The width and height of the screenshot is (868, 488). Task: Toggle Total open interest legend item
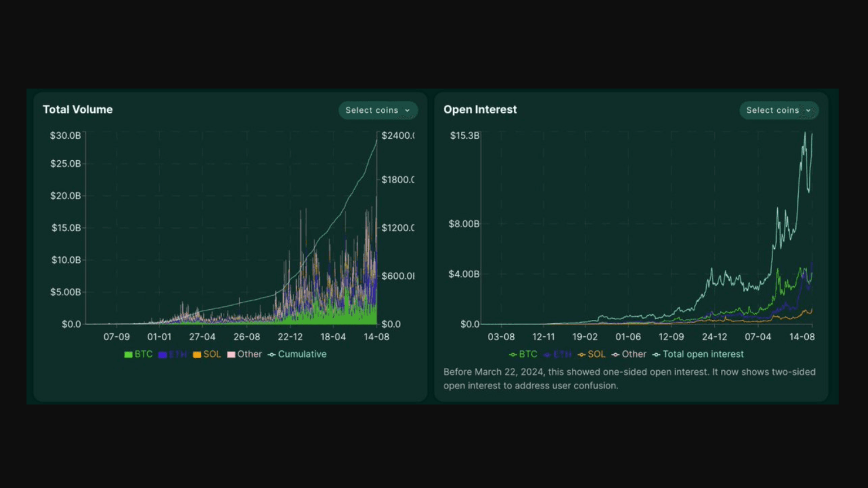click(x=698, y=354)
